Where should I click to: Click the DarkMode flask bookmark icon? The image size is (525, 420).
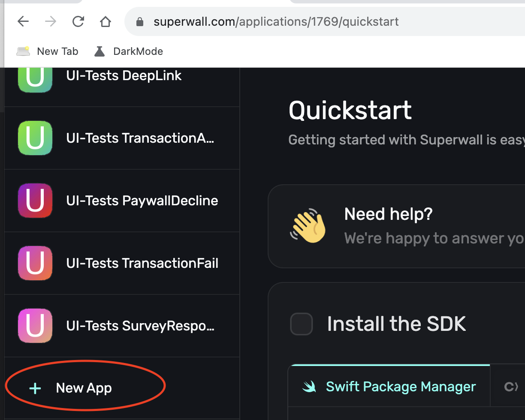(100, 51)
